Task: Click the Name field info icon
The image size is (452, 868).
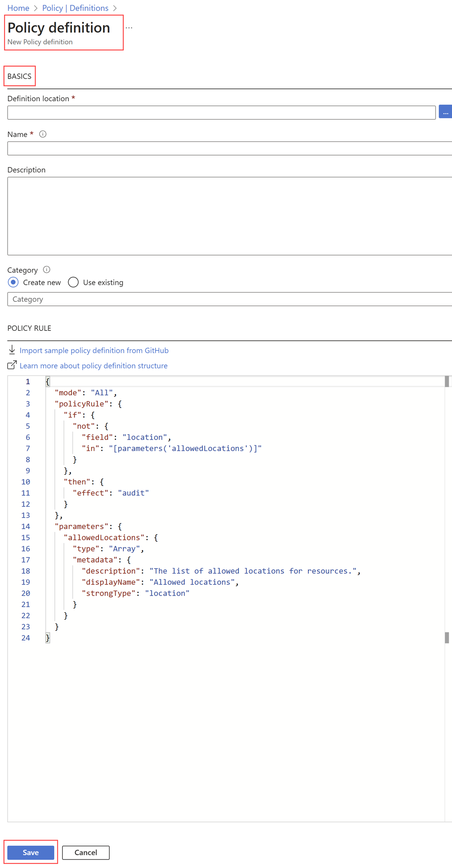Action: (x=43, y=134)
